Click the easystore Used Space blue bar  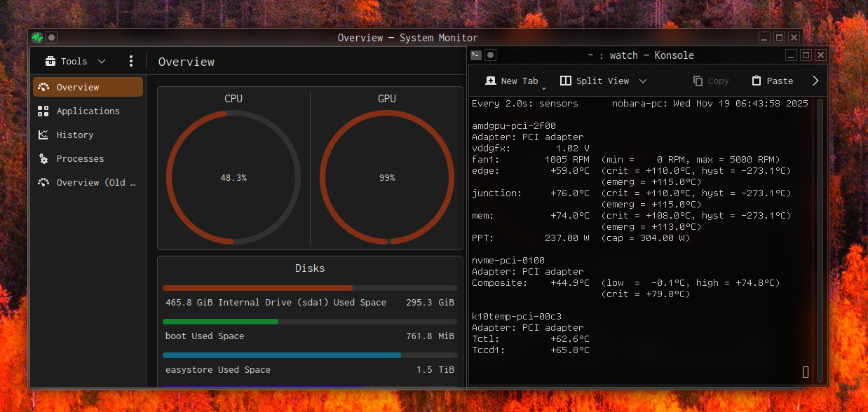(282, 355)
